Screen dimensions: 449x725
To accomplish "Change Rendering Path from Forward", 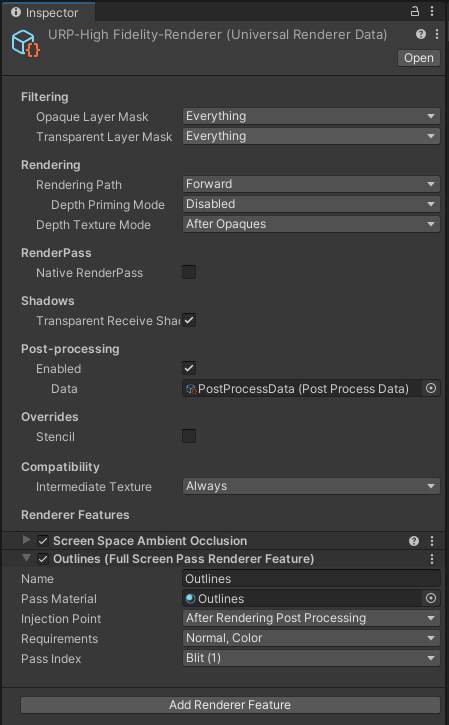I will click(x=311, y=184).
